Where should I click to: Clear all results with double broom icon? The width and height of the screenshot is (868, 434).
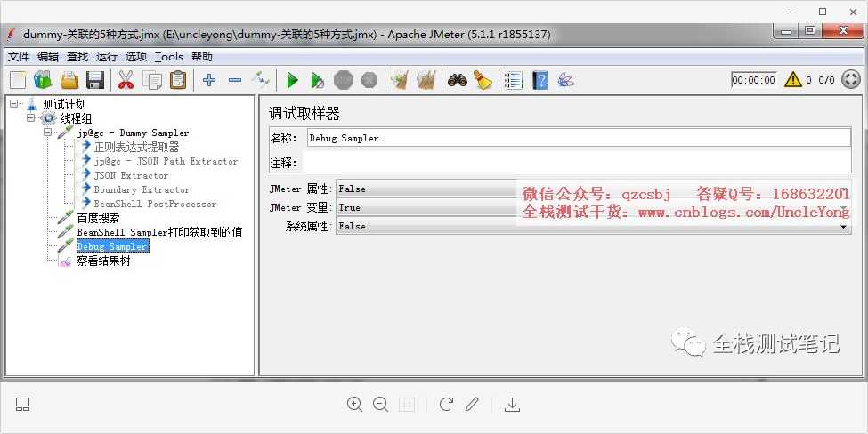426,80
